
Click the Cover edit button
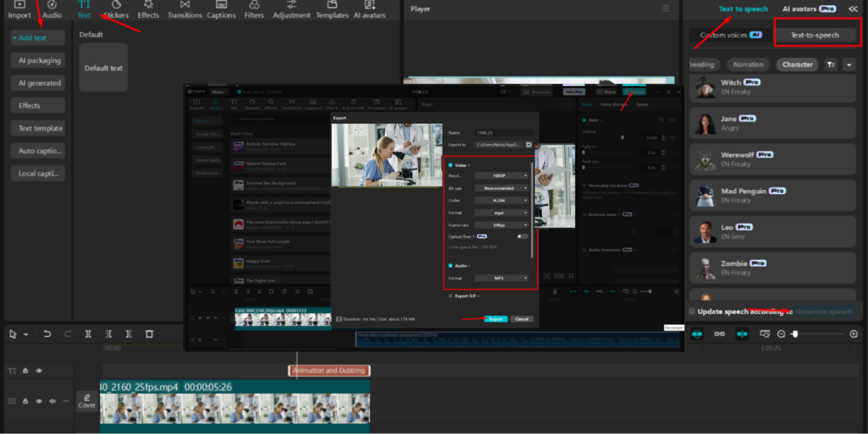(87, 401)
